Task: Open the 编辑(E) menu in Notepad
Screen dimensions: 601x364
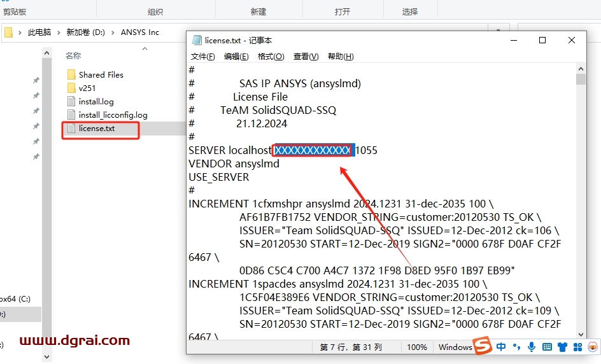Action: click(x=236, y=57)
